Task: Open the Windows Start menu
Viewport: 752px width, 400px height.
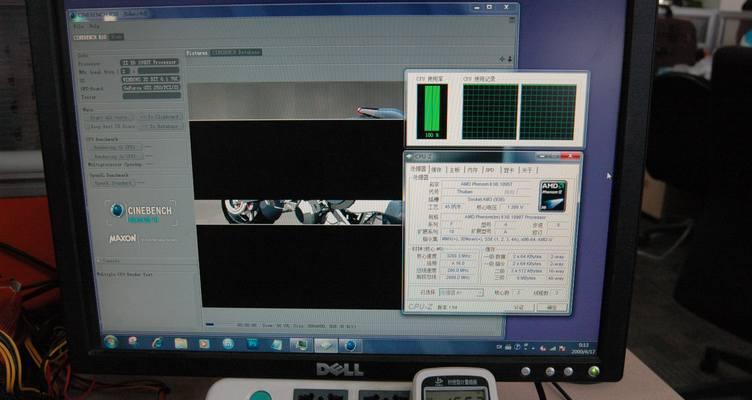Action: (111, 342)
